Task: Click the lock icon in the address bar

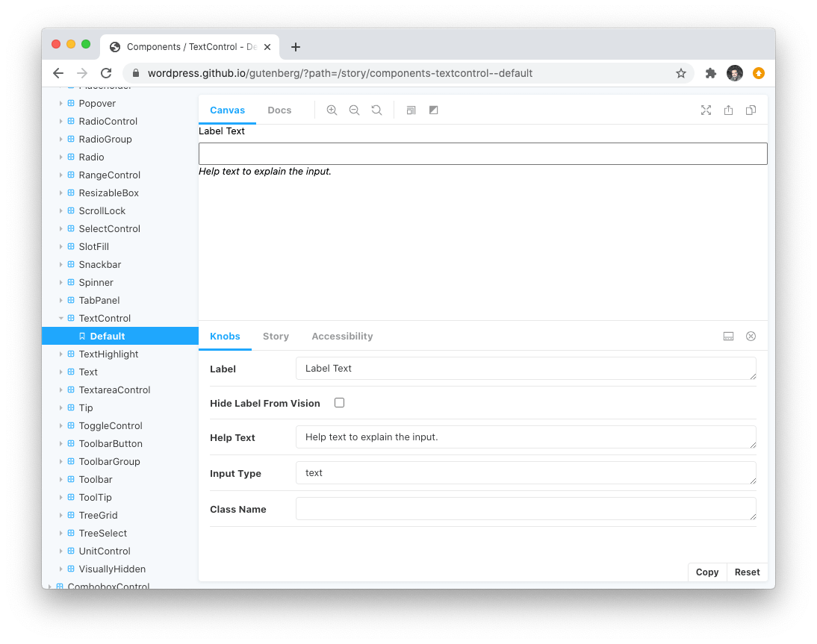Action: tap(136, 73)
